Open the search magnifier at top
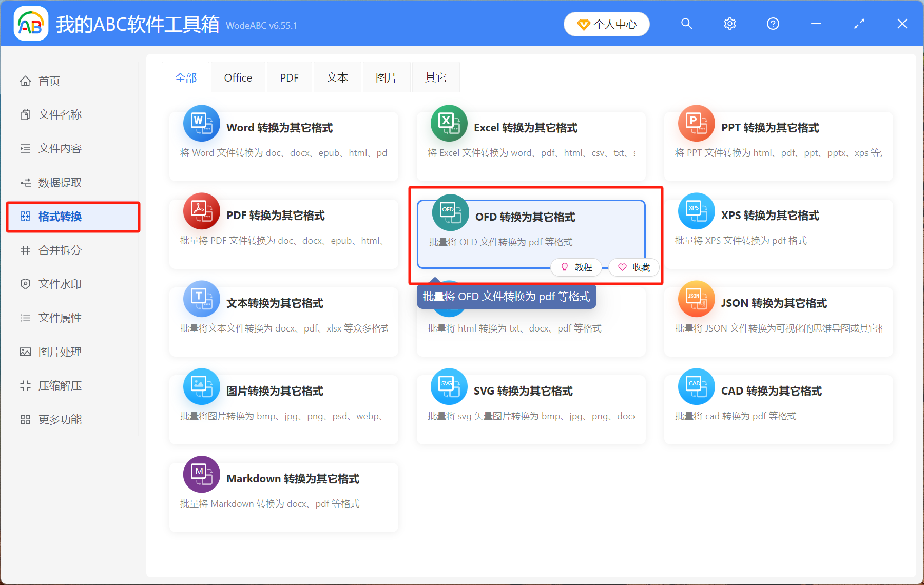Image resolution: width=924 pixels, height=585 pixels. pyautogui.click(x=686, y=24)
